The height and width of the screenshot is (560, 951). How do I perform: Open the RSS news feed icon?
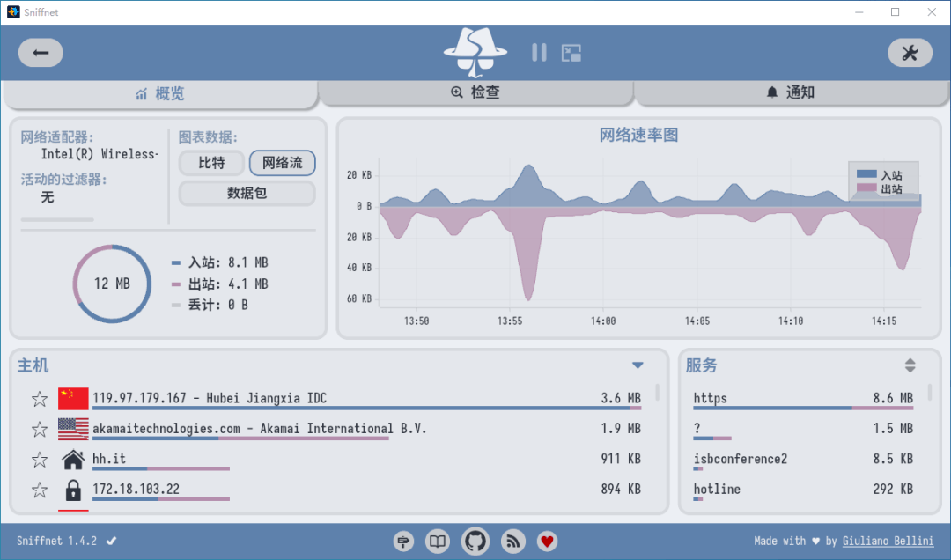(x=513, y=541)
